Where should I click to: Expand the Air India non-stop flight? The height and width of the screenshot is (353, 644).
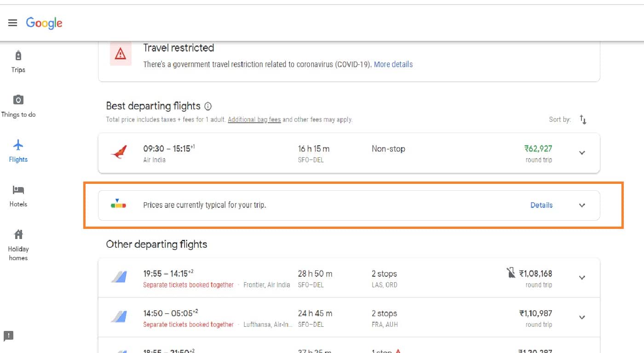(582, 153)
